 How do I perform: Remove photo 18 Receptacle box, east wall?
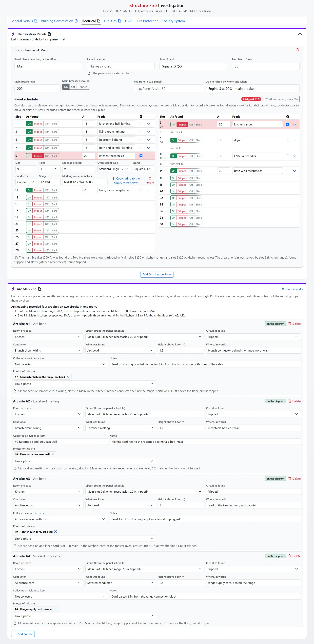point(53,454)
